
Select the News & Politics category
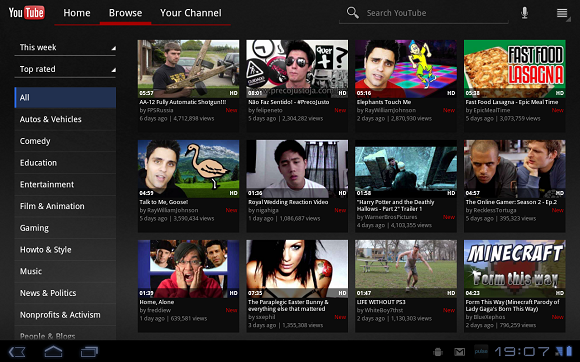[65, 293]
